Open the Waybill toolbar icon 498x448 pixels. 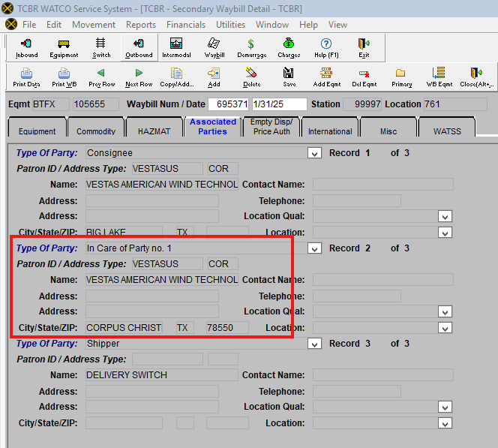(214, 48)
